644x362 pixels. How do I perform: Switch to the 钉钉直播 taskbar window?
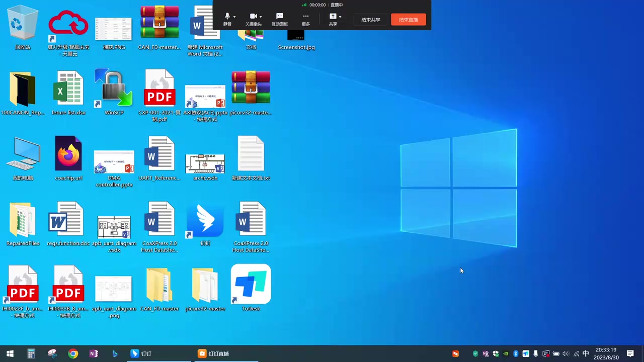(226, 353)
